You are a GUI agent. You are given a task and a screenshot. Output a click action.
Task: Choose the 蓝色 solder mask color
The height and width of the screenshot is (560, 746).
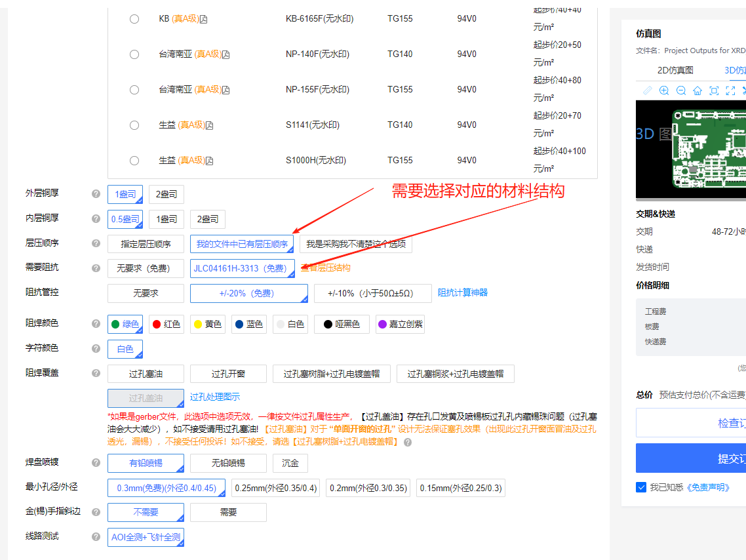click(x=249, y=324)
